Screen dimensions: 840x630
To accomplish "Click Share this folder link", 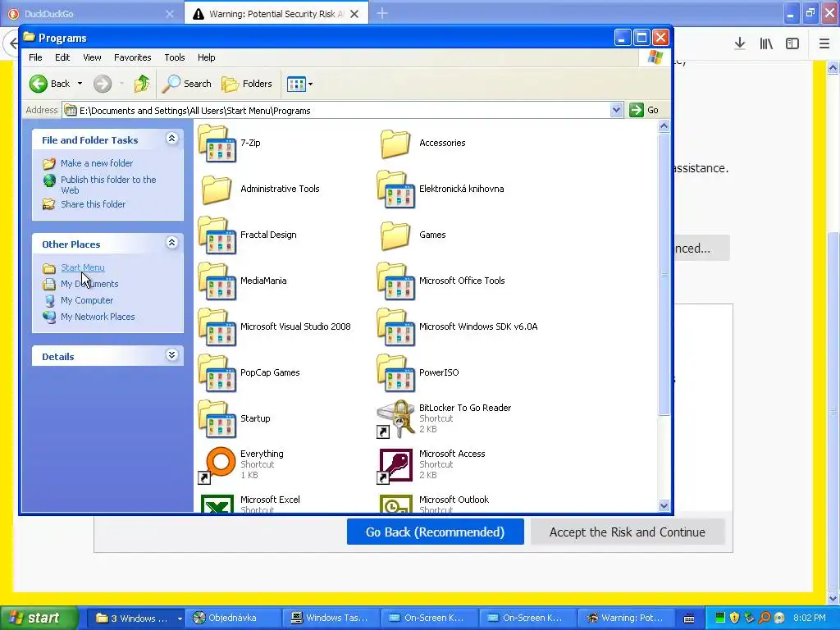I will coord(93,204).
